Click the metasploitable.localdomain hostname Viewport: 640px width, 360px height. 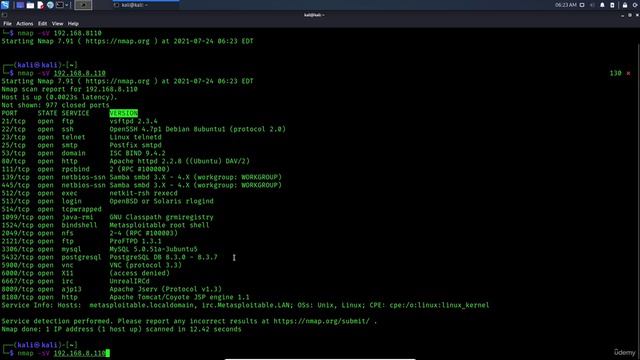point(141,305)
